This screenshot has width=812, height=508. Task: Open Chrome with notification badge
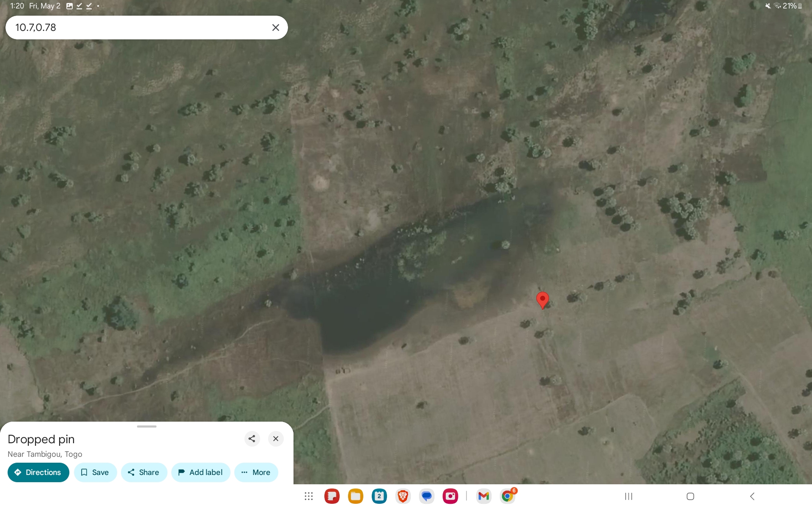tap(507, 496)
